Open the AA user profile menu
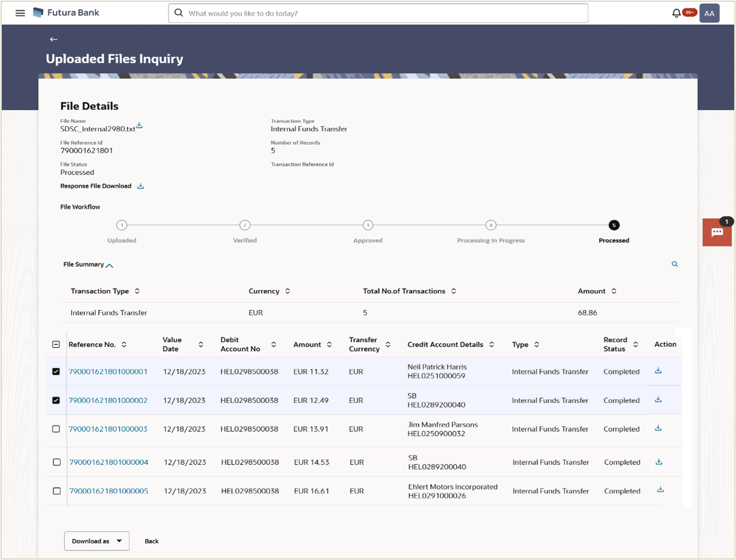The image size is (736, 560). click(709, 13)
